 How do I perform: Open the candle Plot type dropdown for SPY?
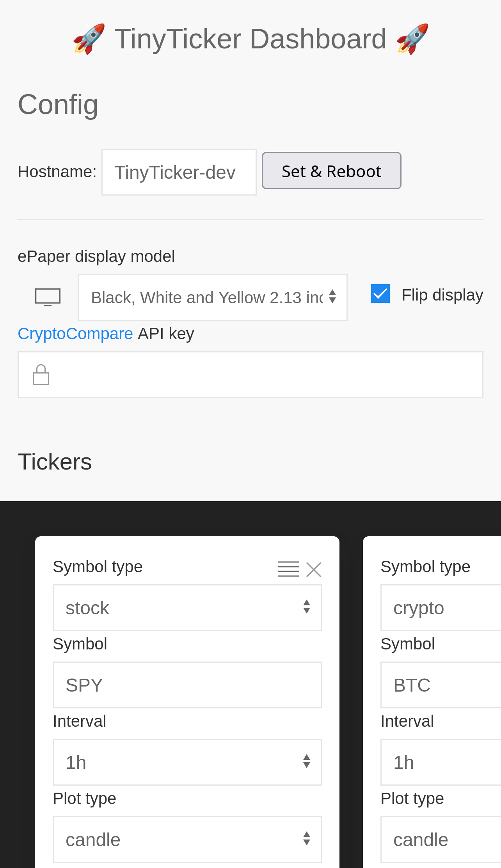[187, 840]
